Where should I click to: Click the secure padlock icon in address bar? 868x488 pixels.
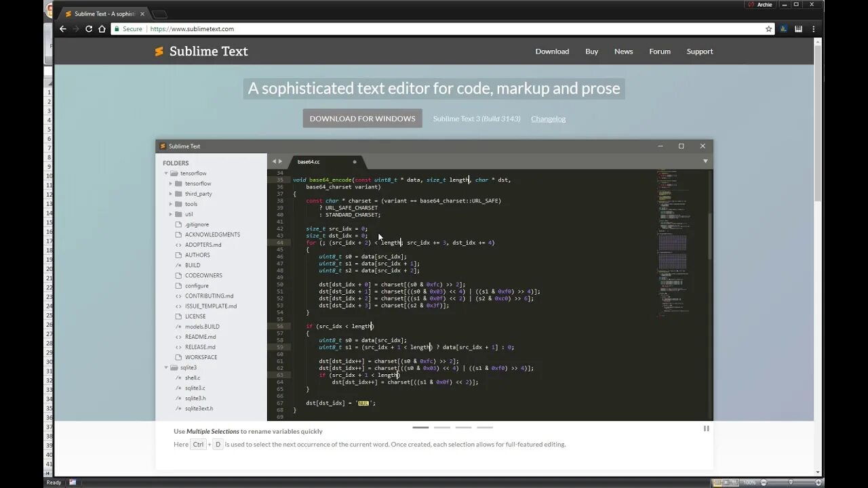point(117,29)
